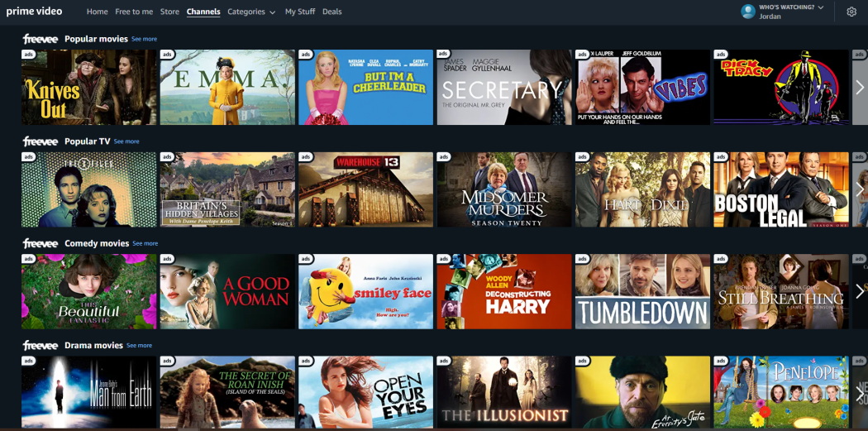Expand the Categories dropdown menu

[251, 12]
